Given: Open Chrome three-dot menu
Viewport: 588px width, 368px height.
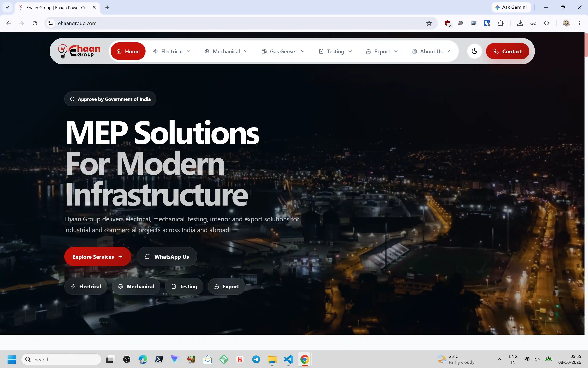Looking at the screenshot, I should pos(580,23).
